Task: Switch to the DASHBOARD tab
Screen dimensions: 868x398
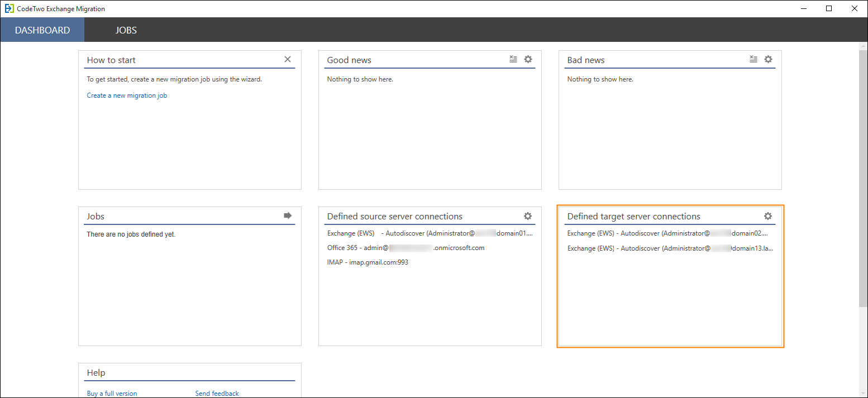Action: click(x=42, y=30)
